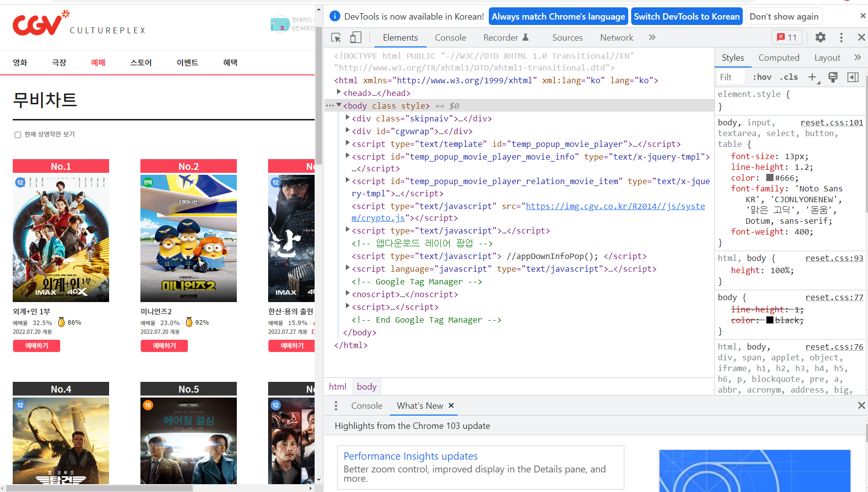Screen dimensions: 868x492
Task: Switch to the Layout tab
Action: click(x=827, y=58)
